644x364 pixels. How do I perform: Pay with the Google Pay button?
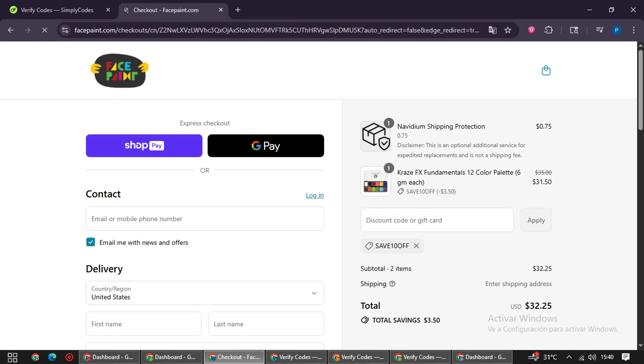click(266, 146)
